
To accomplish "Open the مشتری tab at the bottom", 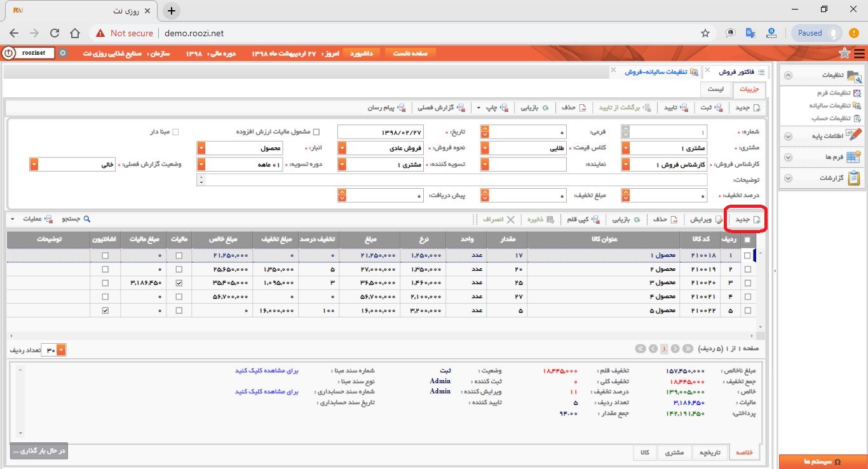I will pos(674,452).
